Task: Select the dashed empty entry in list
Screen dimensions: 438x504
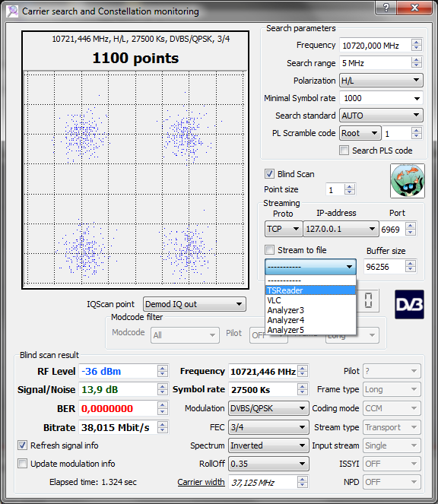Action: pos(310,281)
